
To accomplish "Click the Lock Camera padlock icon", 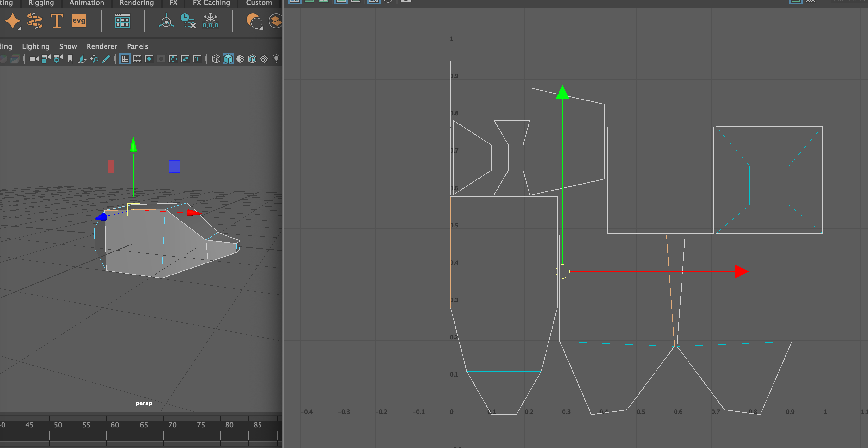I will (x=46, y=59).
